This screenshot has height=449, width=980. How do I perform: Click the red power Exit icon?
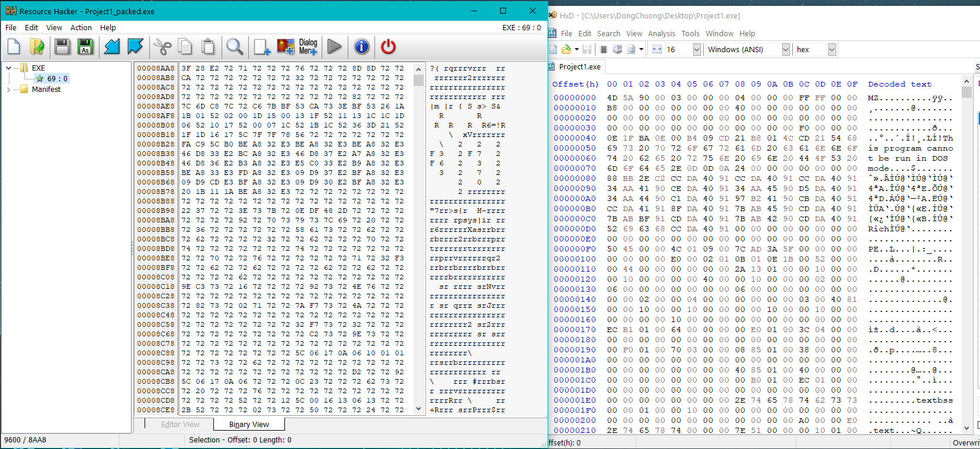point(388,47)
